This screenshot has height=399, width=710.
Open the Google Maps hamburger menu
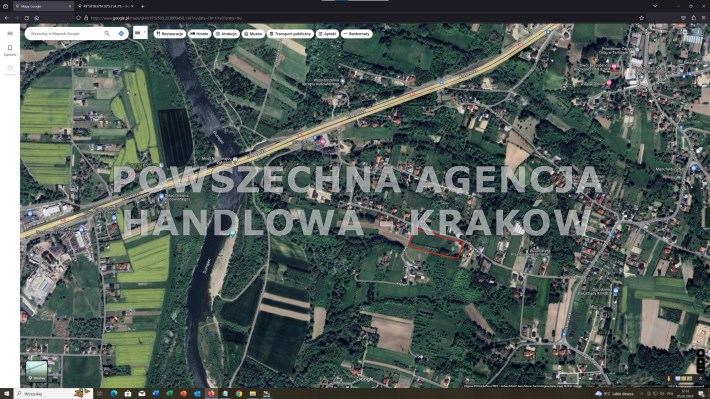pos(10,34)
